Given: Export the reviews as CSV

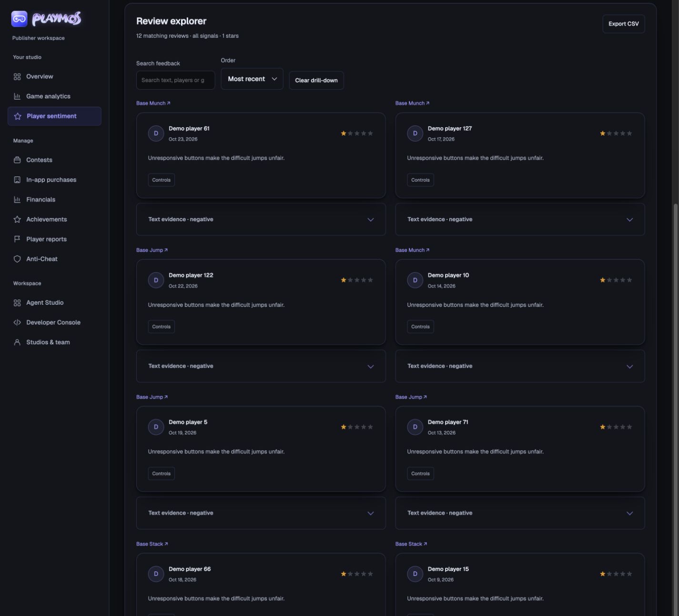Looking at the screenshot, I should [624, 24].
